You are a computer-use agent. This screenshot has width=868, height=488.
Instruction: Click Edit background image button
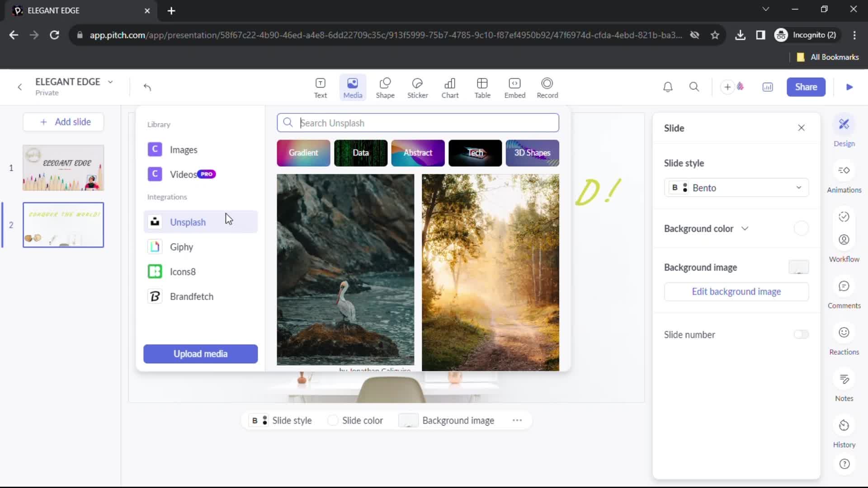pos(736,291)
